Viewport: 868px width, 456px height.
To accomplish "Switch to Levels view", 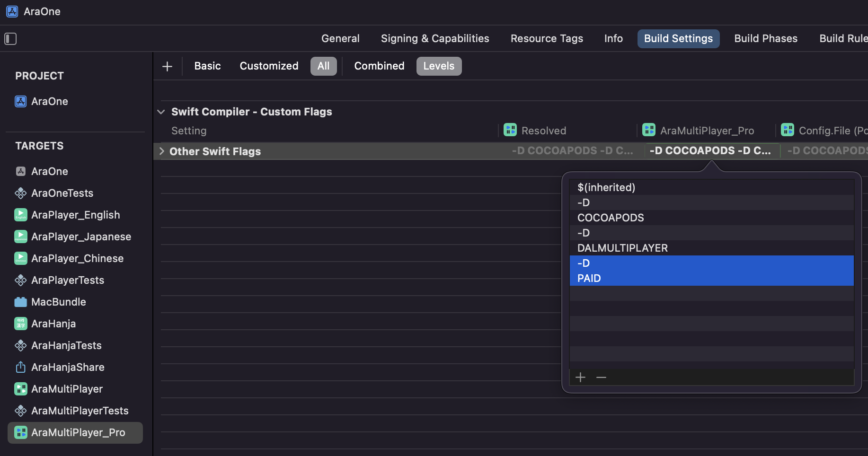I will click(439, 66).
